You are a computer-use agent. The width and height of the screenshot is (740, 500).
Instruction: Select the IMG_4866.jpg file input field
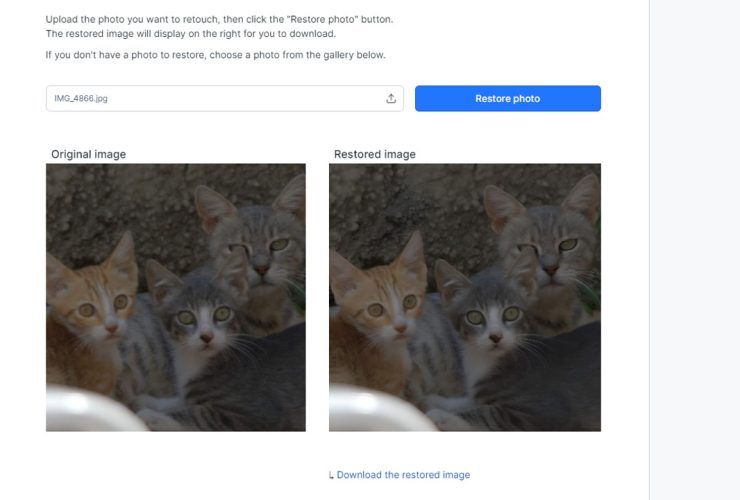tap(225, 98)
